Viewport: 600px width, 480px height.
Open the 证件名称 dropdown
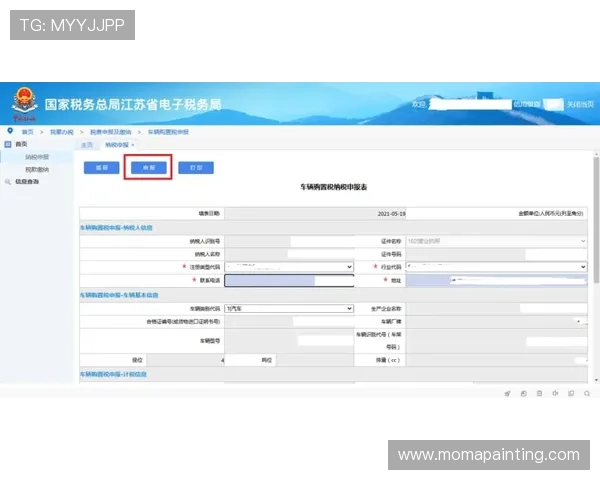(x=496, y=241)
